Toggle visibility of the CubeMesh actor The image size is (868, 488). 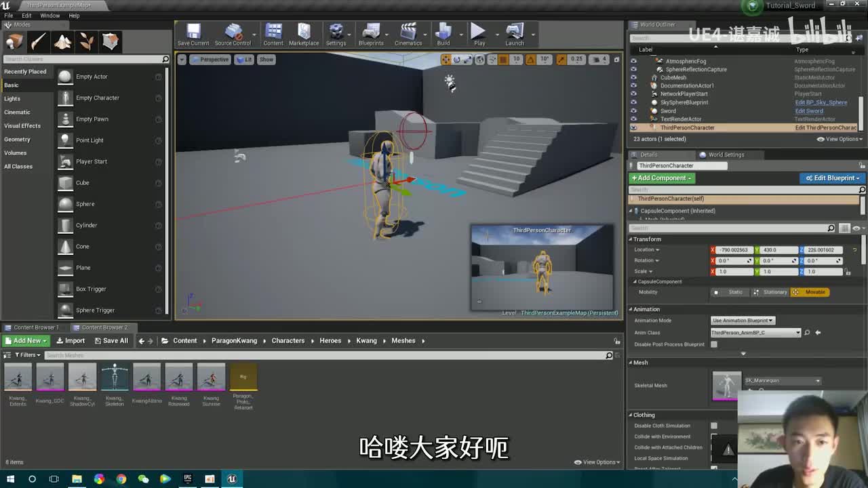(633, 77)
